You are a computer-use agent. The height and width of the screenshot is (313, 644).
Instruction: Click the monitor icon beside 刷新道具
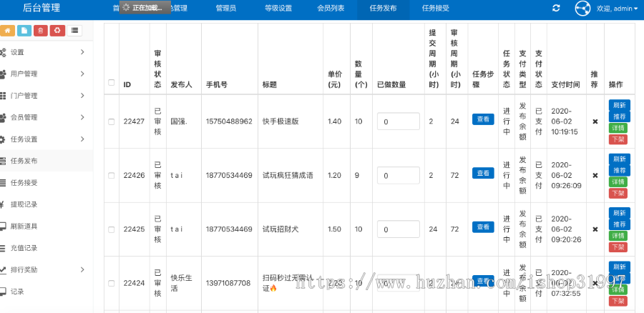point(3,226)
